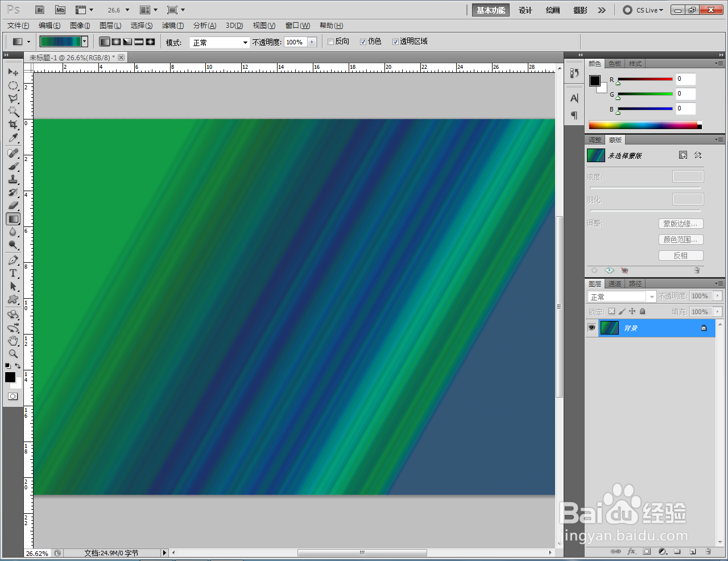728x561 pixels.
Task: Select the Crop tool
Action: coord(13,125)
